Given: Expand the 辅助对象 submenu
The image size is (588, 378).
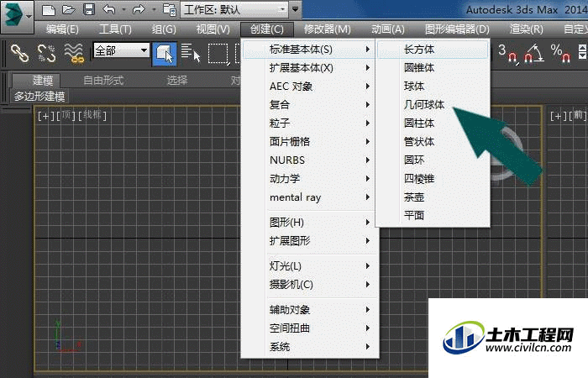Looking at the screenshot, I should [x=309, y=310].
